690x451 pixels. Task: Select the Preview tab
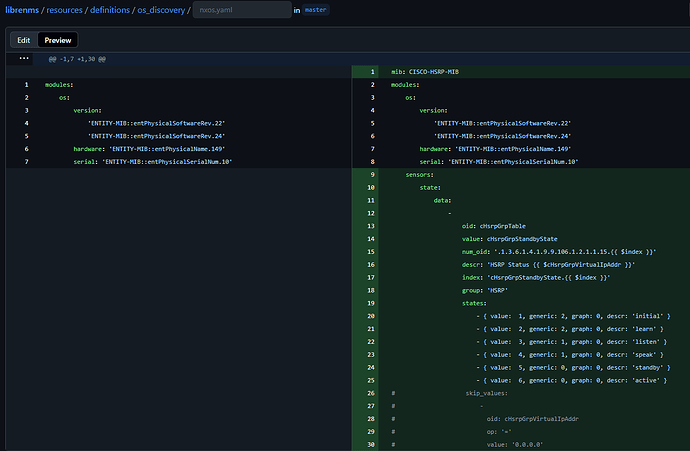pyautogui.click(x=58, y=40)
